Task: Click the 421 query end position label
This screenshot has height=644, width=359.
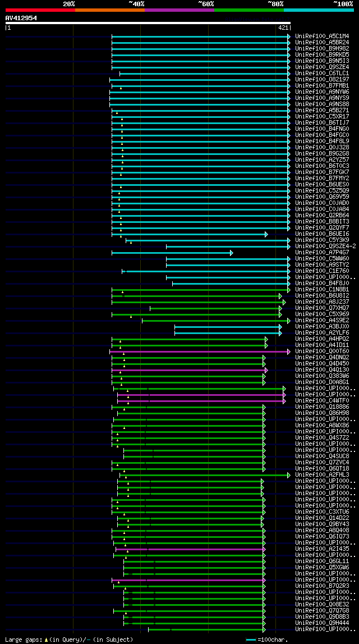Action: (283, 28)
